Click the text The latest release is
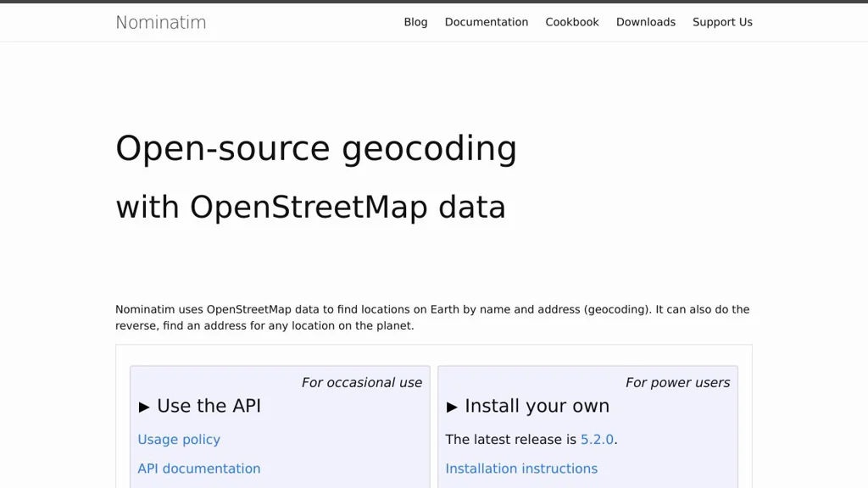Screen dimensions: 868x488 click(x=511, y=439)
